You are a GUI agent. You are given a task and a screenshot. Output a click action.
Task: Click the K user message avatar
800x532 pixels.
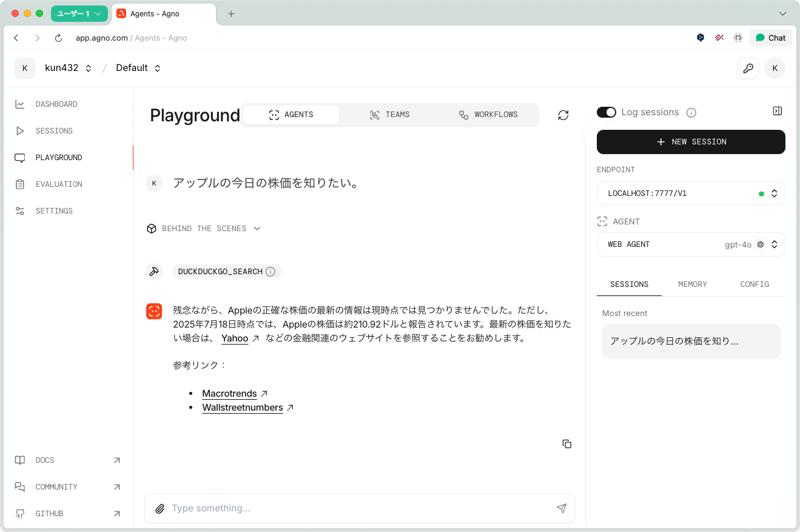(x=154, y=183)
